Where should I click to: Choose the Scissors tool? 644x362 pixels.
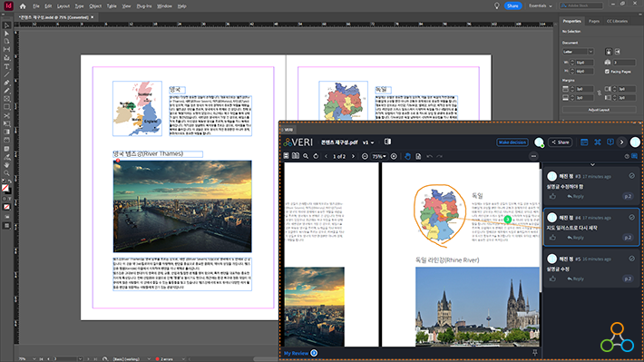point(6,115)
